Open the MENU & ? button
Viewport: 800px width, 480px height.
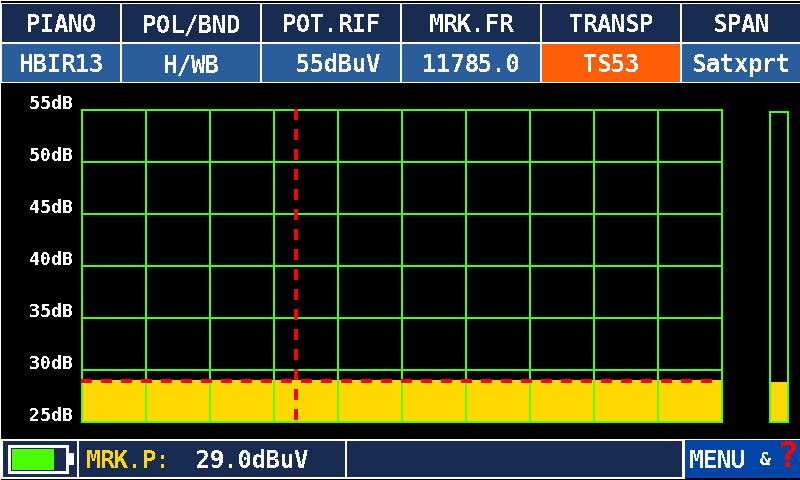tap(742, 459)
